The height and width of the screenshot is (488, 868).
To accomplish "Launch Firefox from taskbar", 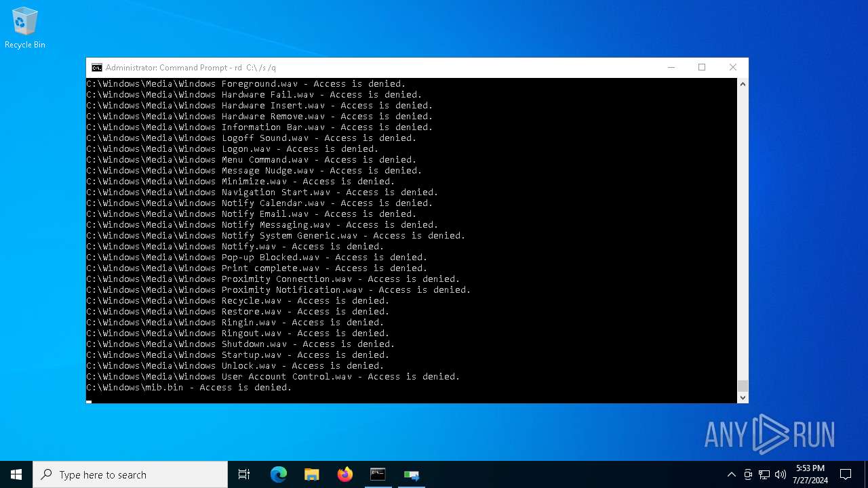I will (x=344, y=474).
